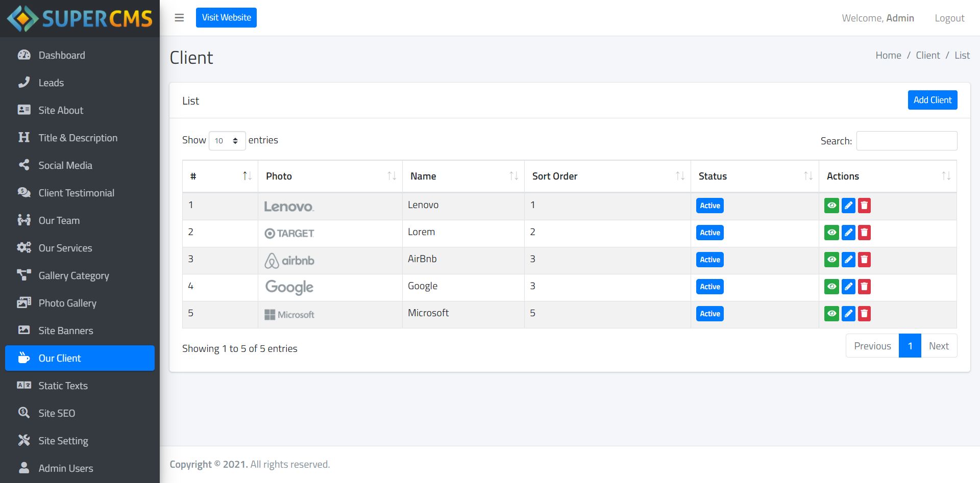
Task: Focus the Search input field
Action: [x=906, y=141]
